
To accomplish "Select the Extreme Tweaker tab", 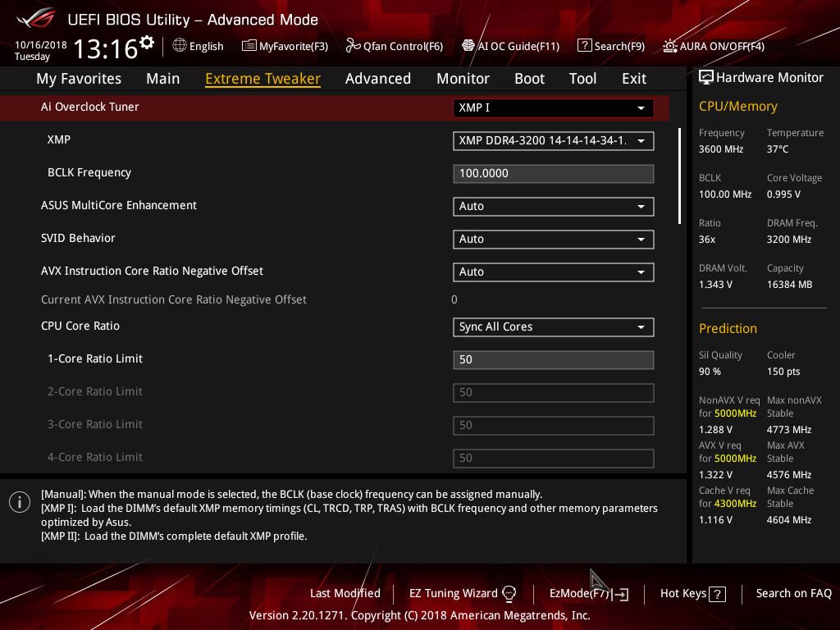I will pos(263,79).
